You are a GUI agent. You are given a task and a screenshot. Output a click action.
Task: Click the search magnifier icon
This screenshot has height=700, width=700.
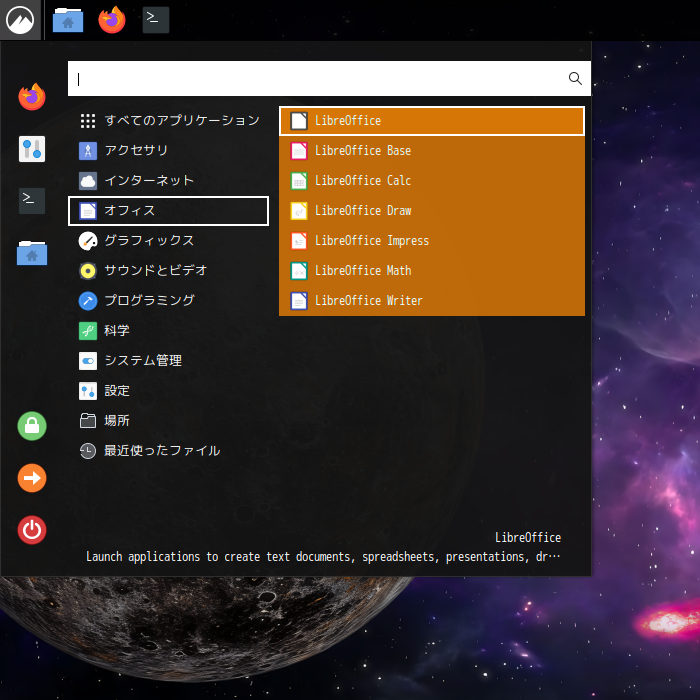(575, 78)
